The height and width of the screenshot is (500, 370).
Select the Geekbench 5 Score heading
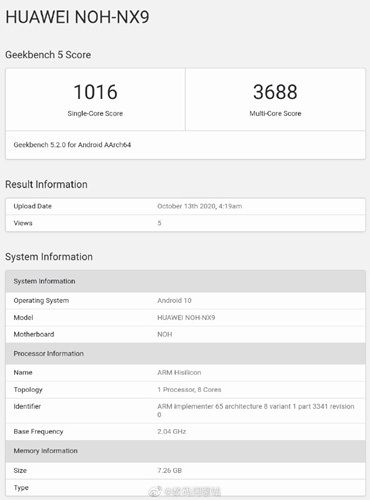coord(48,55)
